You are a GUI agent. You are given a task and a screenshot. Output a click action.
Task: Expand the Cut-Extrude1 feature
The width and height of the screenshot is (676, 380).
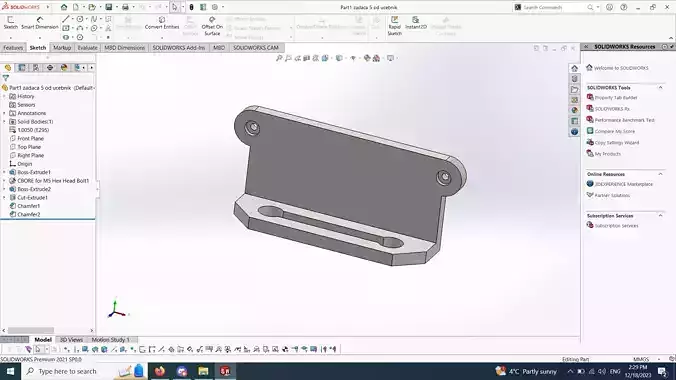point(4,198)
